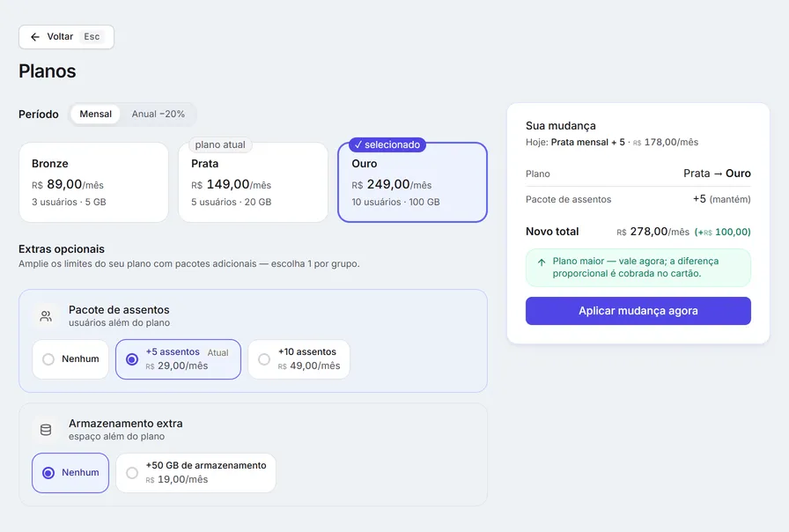Click the 'R$ 89,00/mês' Bronze price

click(68, 185)
